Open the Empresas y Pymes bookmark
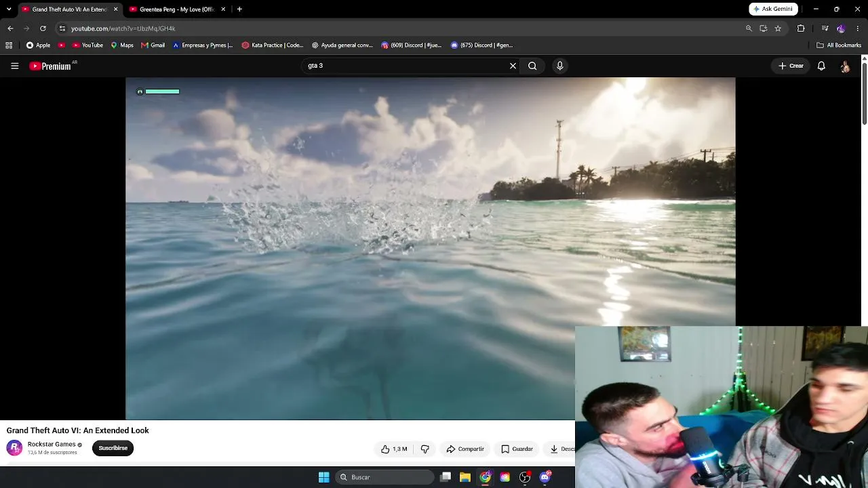Image resolution: width=868 pixels, height=488 pixels. (x=203, y=45)
